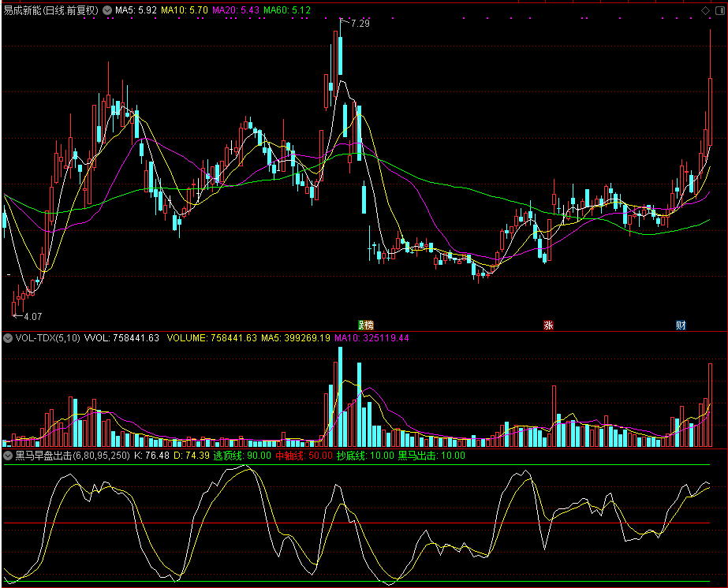Select the magenta MA20 moving average label
The height and width of the screenshot is (588, 728).
[235, 11]
